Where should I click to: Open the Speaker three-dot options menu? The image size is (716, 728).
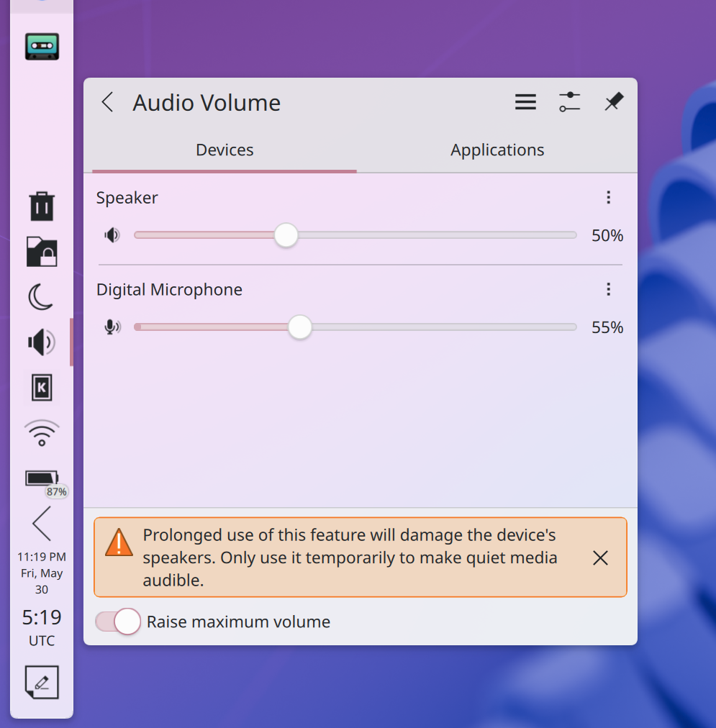[608, 197]
